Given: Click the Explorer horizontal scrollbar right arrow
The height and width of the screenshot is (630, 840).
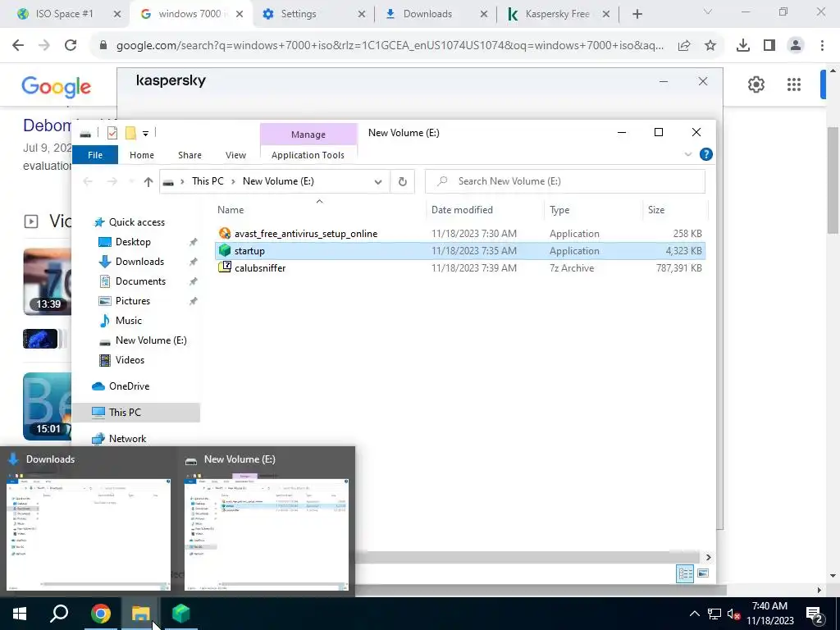Looking at the screenshot, I should coord(708,557).
